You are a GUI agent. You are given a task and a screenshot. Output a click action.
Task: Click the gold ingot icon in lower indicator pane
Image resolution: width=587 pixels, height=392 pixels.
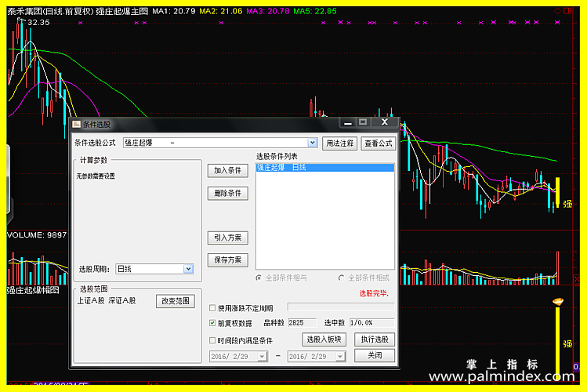coord(558,301)
